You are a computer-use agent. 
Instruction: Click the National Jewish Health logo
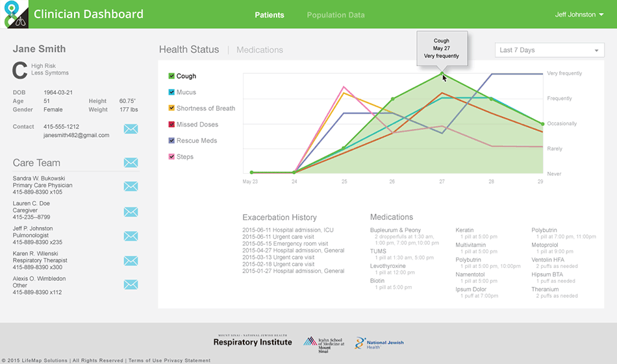tap(379, 343)
